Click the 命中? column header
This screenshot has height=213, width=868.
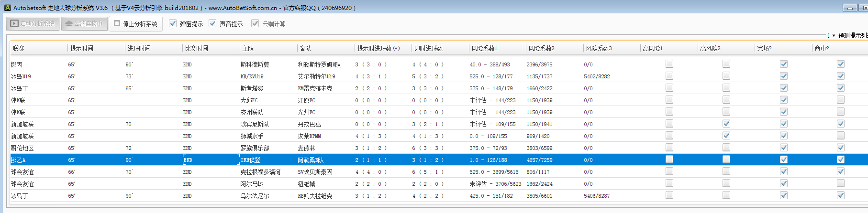(x=822, y=48)
